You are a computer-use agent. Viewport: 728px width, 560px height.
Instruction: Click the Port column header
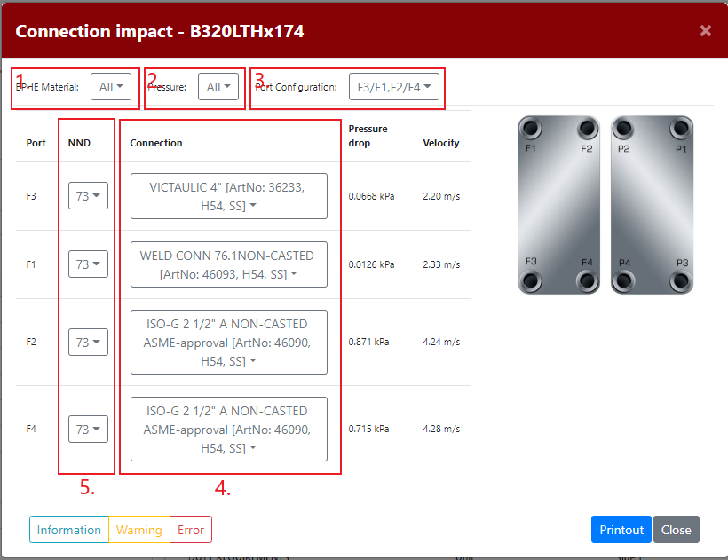pos(36,143)
